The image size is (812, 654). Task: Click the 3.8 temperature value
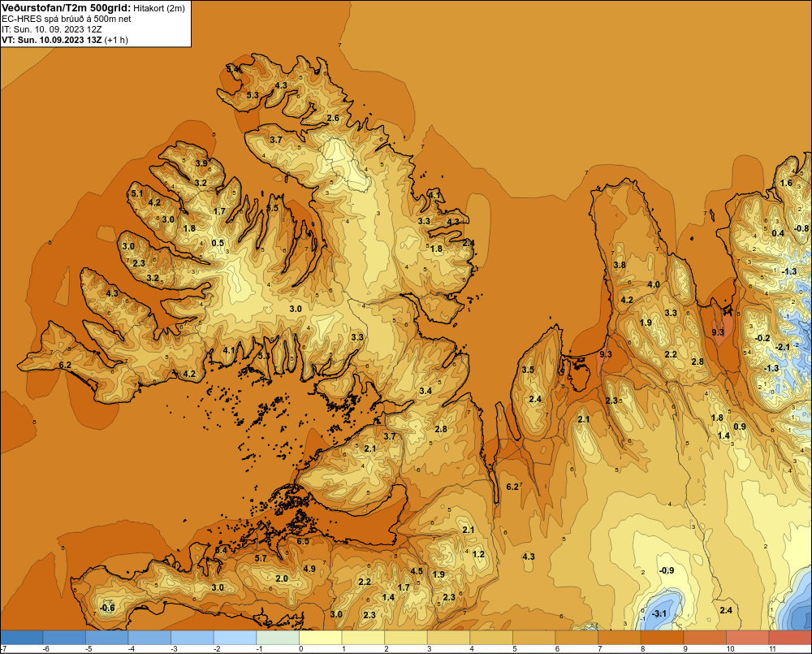620,265
